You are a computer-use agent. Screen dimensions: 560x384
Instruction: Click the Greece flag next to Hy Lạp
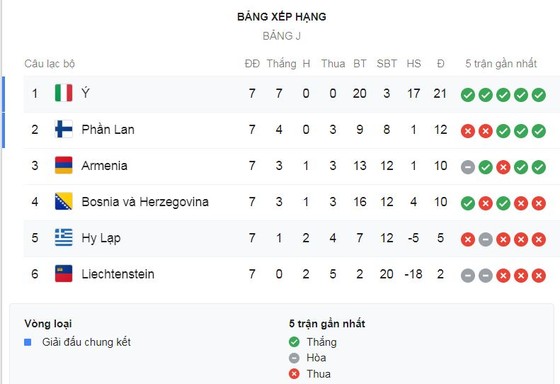click(x=64, y=238)
